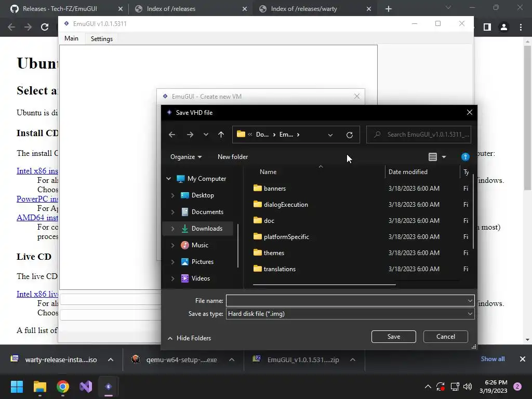This screenshot has width=532, height=399.
Task: Close the EmuGUI Create new VM window
Action: click(356, 96)
